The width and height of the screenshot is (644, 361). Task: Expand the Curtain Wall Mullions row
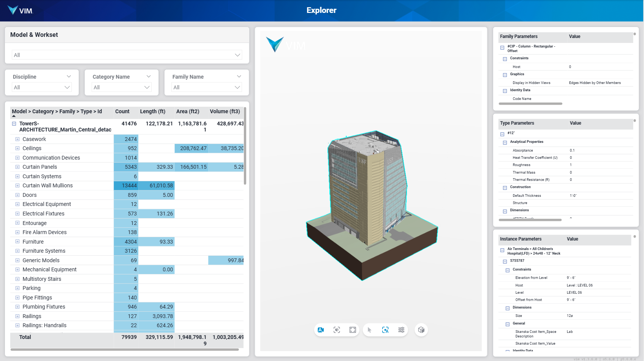point(17,185)
